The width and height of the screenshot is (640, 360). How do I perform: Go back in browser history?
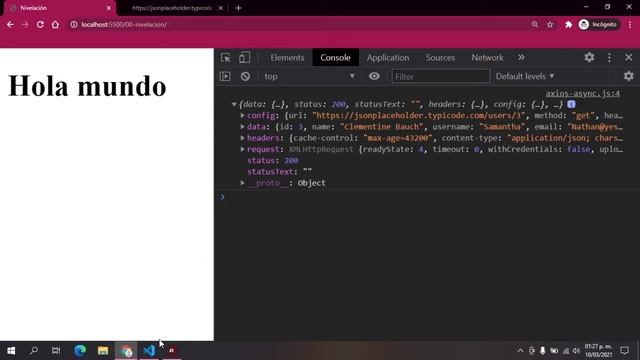10,24
